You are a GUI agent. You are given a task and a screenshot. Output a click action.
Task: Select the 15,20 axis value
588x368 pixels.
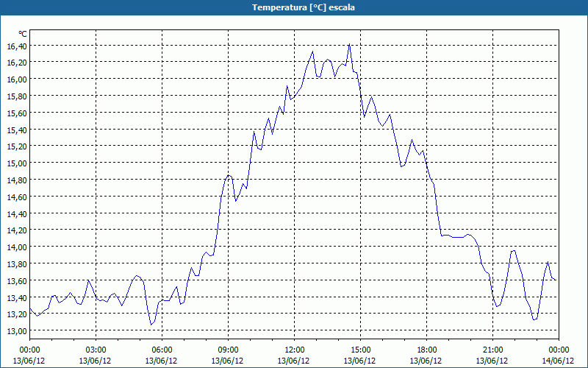tap(16, 146)
